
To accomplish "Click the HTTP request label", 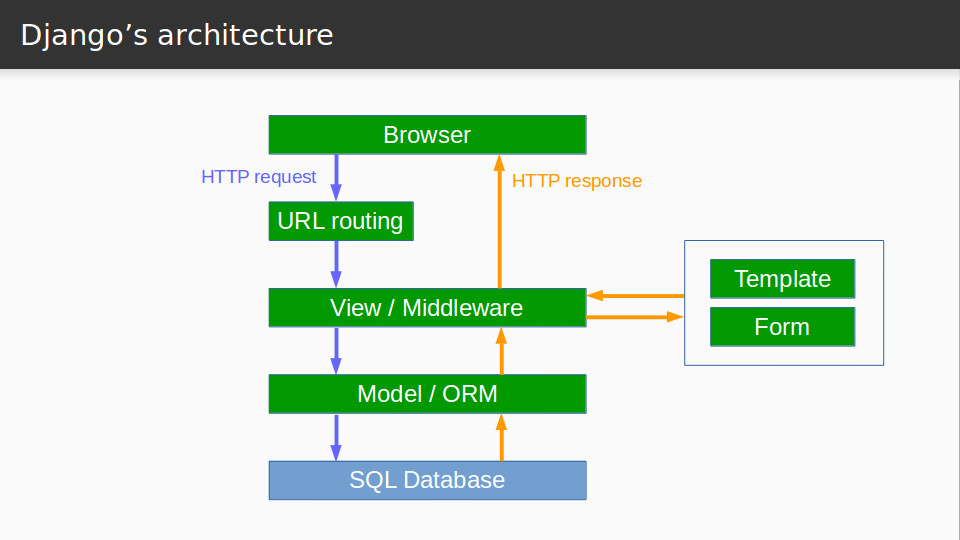I will 258,177.
